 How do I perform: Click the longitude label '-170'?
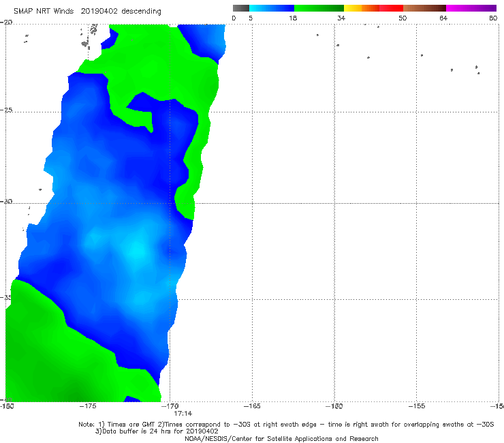point(170,406)
